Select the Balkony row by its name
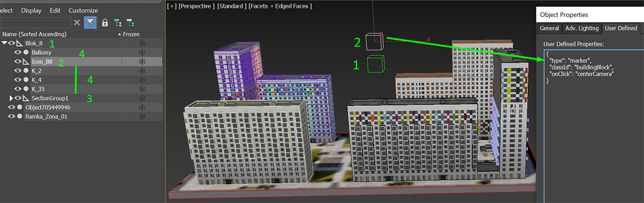 [x=42, y=53]
